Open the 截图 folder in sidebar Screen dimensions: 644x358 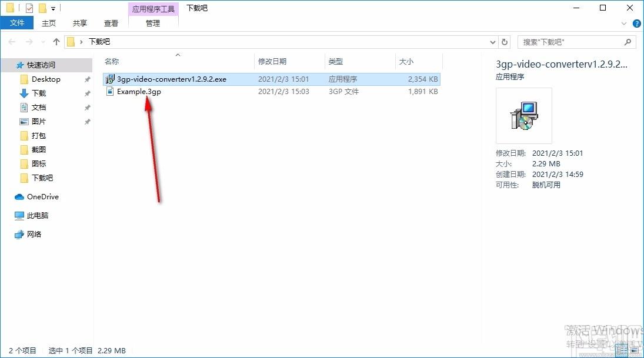(x=39, y=149)
